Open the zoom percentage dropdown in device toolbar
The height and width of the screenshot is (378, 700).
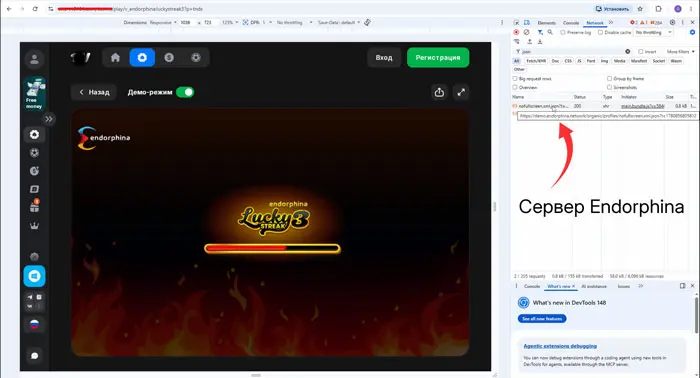[230, 22]
